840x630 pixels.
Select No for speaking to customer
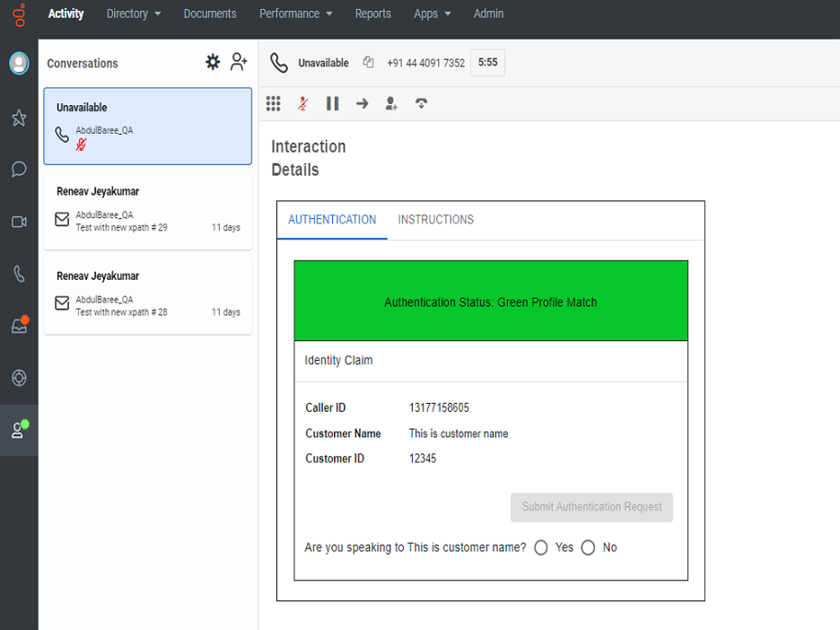point(588,547)
